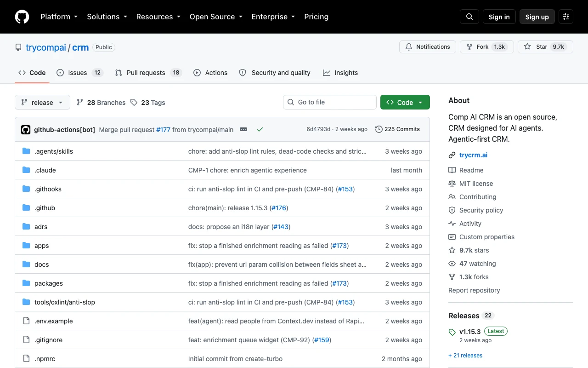This screenshot has height=368, width=588.
Task: Open the green Code dropdown
Action: (405, 102)
